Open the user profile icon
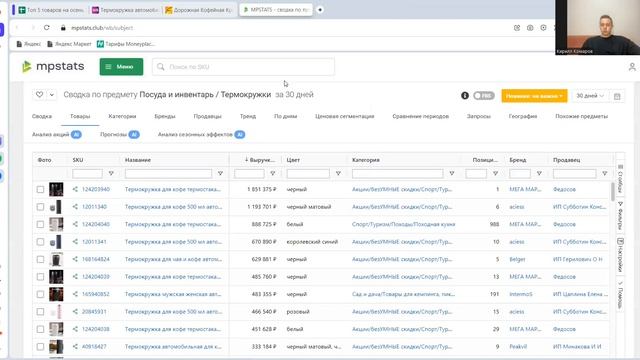 pos(632,67)
